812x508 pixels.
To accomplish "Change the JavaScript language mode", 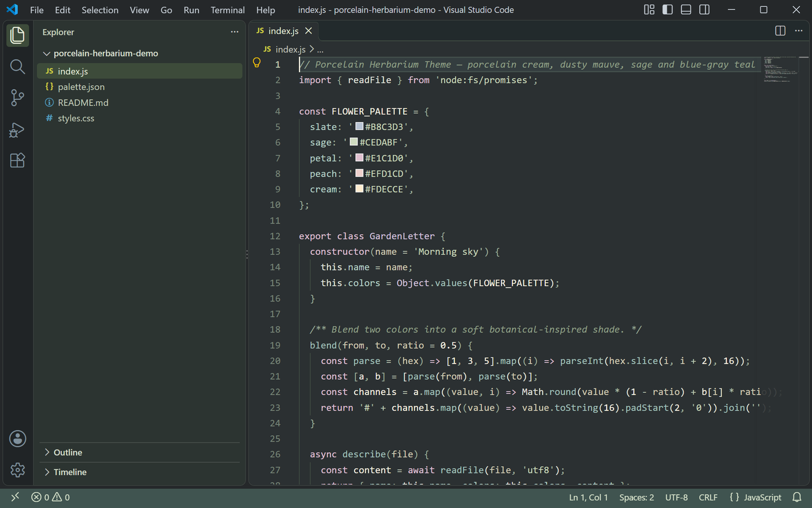I will coord(756,497).
